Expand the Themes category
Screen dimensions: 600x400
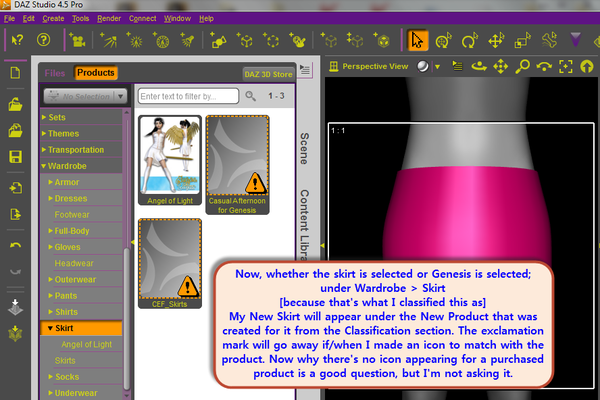(44, 134)
